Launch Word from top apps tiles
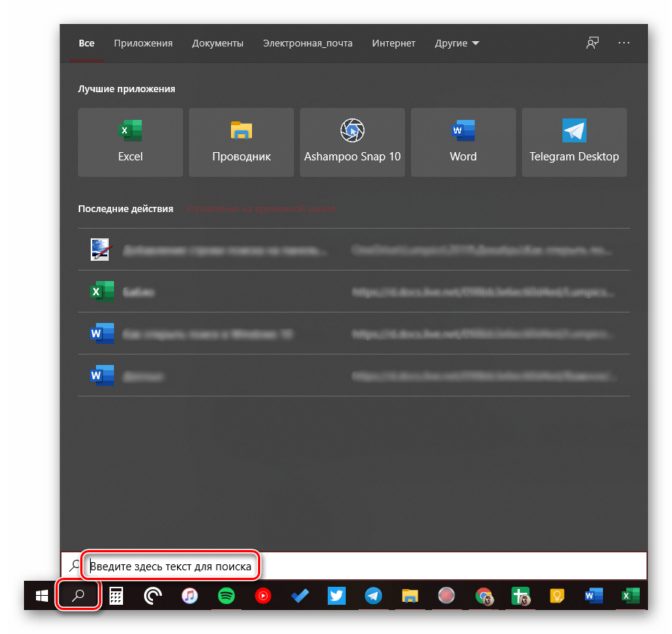Screen dimensions: 672x634 pos(463,142)
